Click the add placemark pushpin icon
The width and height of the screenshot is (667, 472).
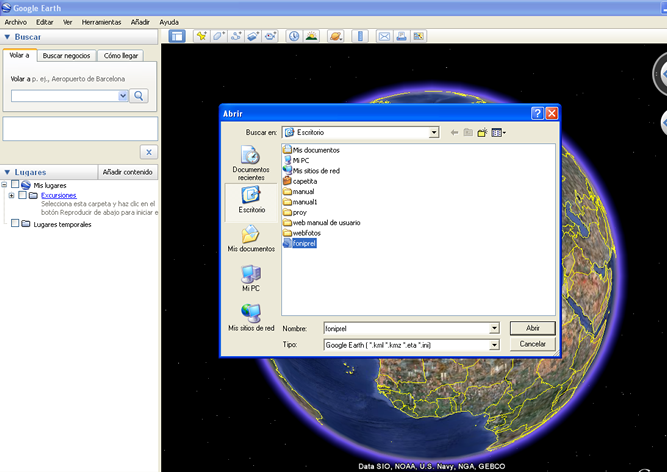[202, 36]
